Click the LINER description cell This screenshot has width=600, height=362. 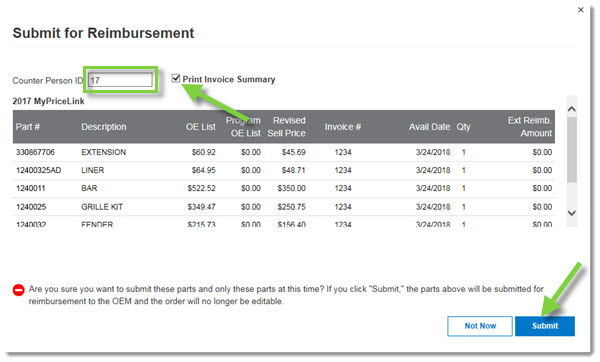92,170
